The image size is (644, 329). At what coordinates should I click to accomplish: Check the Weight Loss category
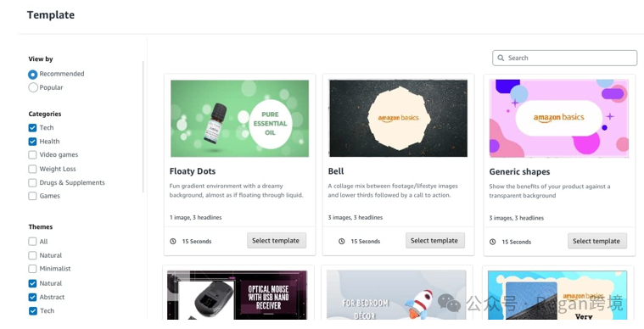[x=32, y=169]
